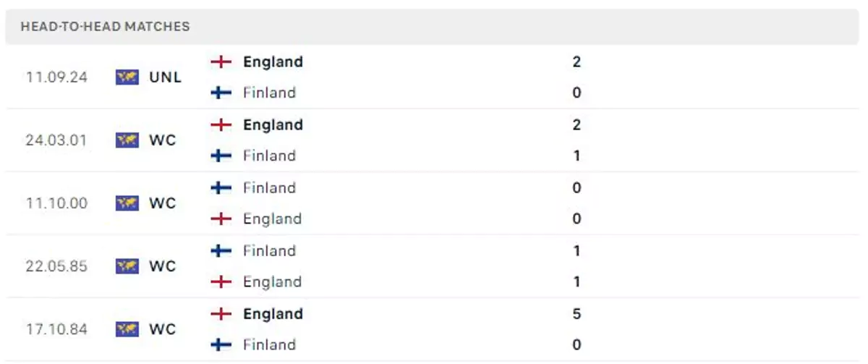Click Finland's flag in the 22.05.85 match
The width and height of the screenshot is (868, 364).
[221, 251]
